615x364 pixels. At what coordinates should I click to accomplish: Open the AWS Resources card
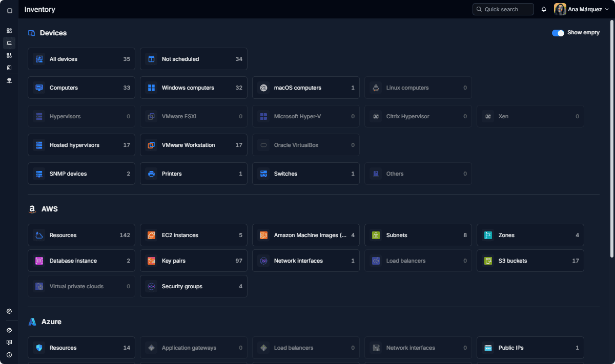pos(81,235)
